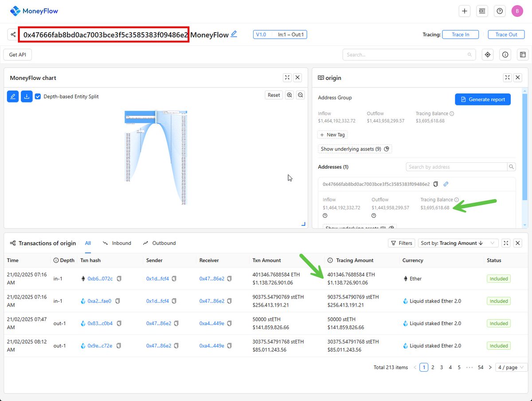Close the origin panel
The width and height of the screenshot is (532, 401).
517,78
